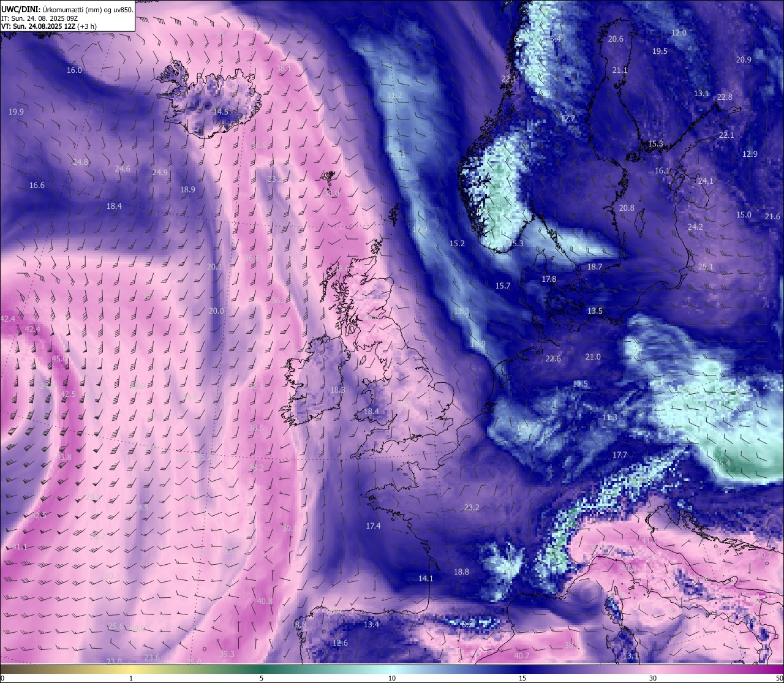
Task: Select the 45.0 value label
Action: [60, 359]
